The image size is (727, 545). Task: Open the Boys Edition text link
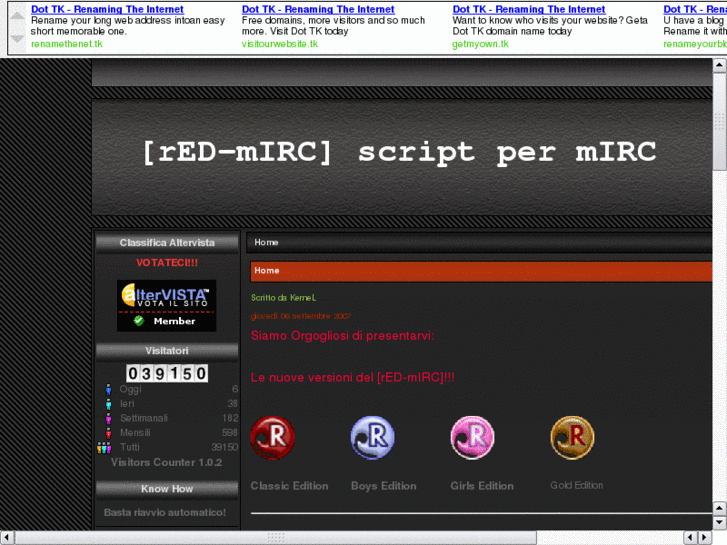coord(383,486)
